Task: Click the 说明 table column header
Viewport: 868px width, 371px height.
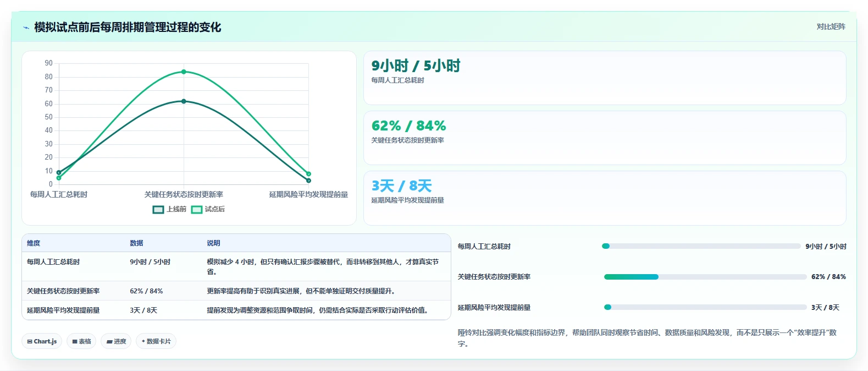Action: pyautogui.click(x=213, y=243)
